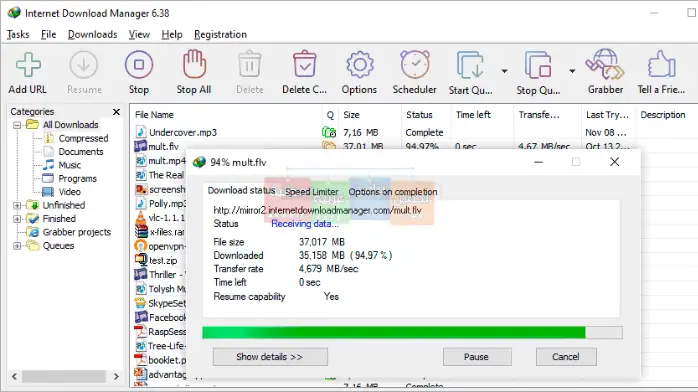This screenshot has height=392, width=698.
Task: Select the Queues tree item
Action: [x=58, y=246]
